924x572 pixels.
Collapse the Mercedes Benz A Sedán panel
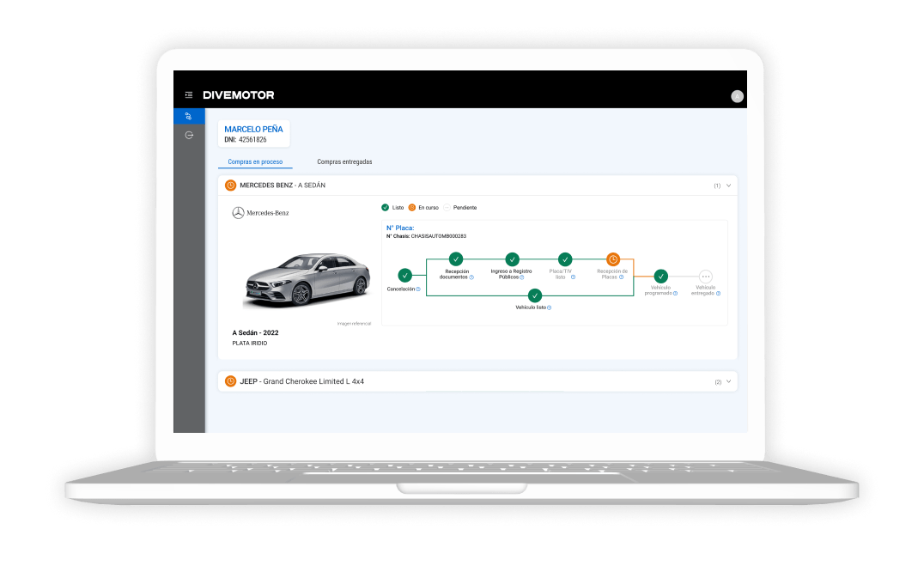(x=728, y=185)
